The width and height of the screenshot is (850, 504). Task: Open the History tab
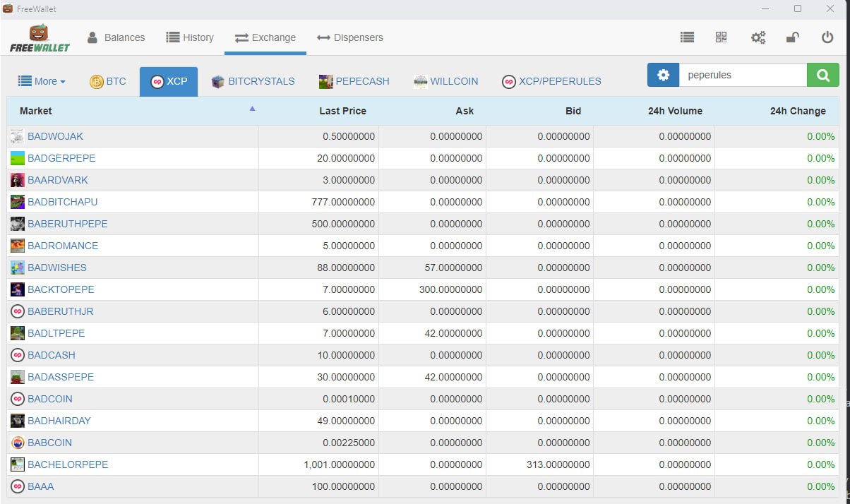pyautogui.click(x=190, y=37)
